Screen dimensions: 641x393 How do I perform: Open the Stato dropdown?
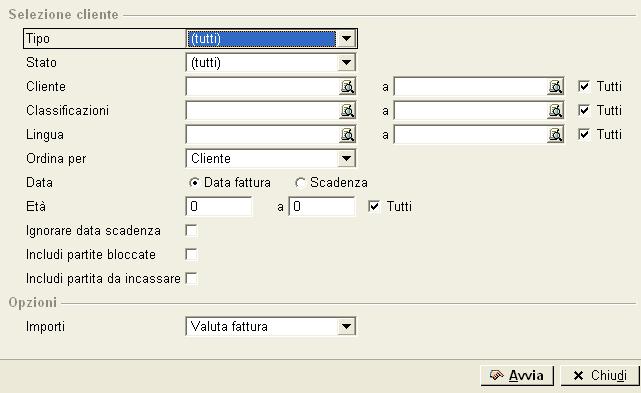pyautogui.click(x=346, y=63)
